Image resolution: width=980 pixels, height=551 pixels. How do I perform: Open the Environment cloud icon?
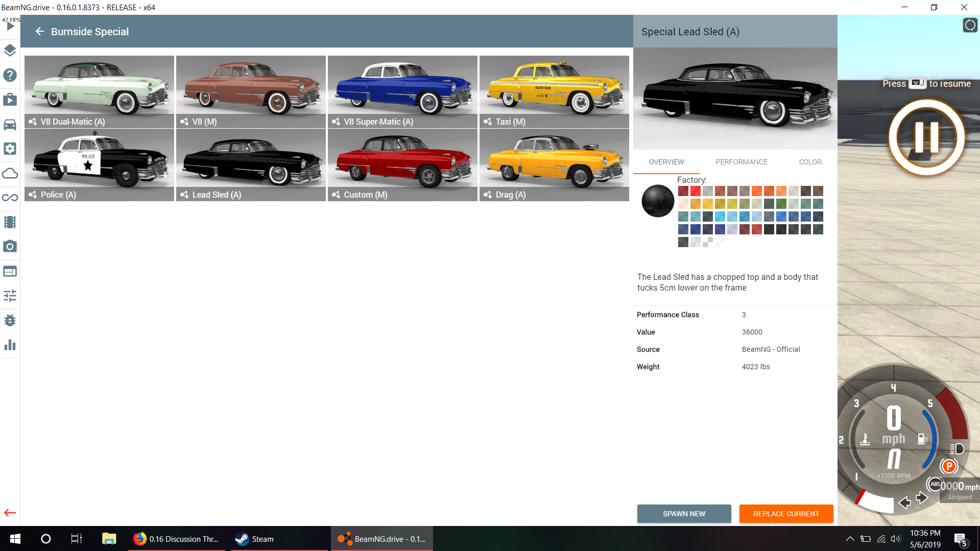click(10, 173)
